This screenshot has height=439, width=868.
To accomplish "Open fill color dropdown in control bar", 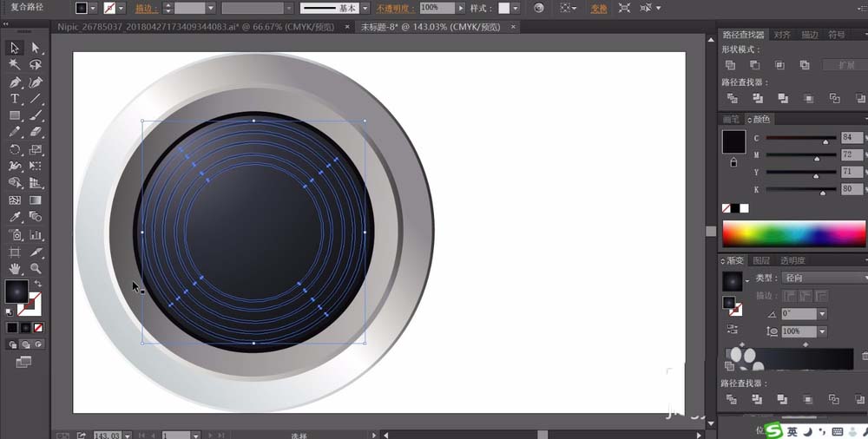I will point(93,9).
